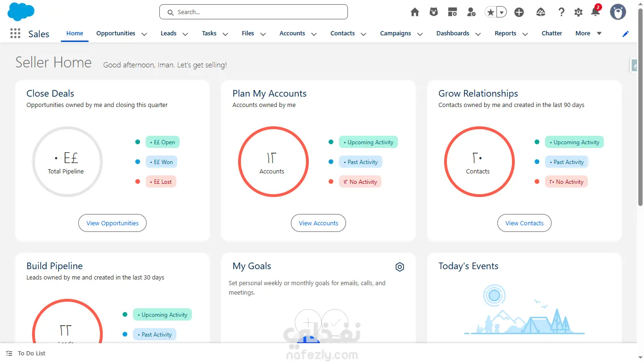Image resolution: width=644 pixels, height=362 pixels.
Task: Switch to the Chatter tab
Action: [552, 33]
